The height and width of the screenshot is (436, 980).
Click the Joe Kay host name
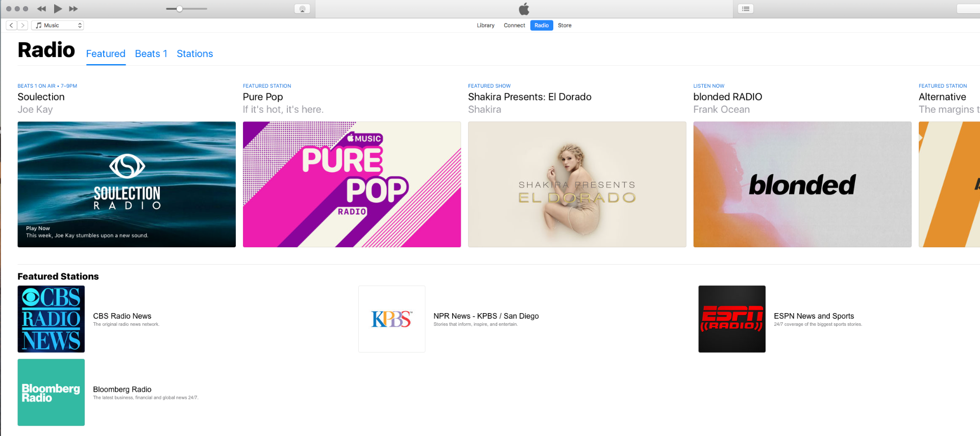(35, 110)
